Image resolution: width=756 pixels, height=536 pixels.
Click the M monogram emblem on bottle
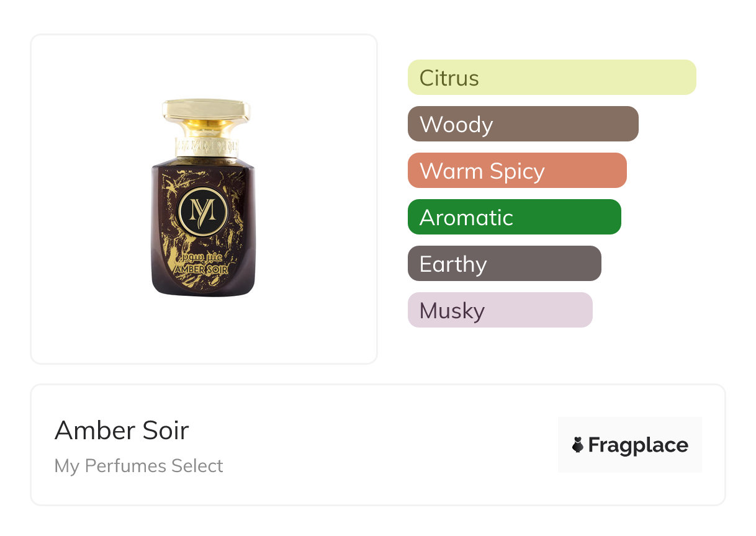pos(204,213)
